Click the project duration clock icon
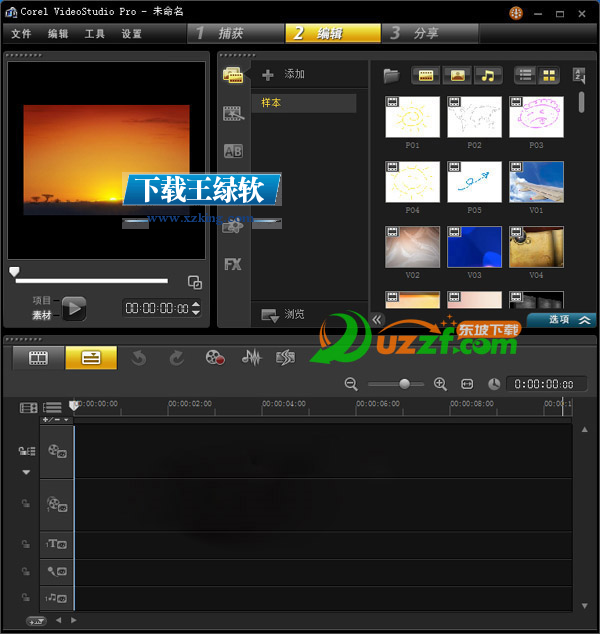The image size is (600, 634). point(494,384)
